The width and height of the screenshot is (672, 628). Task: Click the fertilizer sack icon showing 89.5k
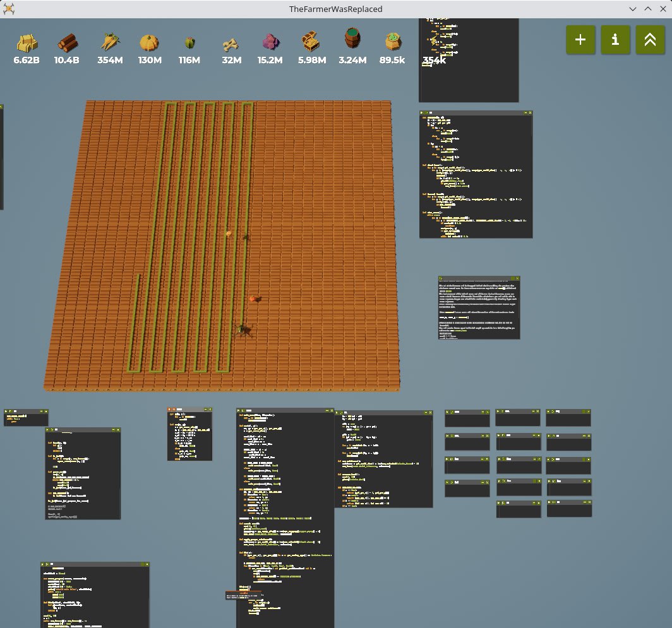[393, 42]
